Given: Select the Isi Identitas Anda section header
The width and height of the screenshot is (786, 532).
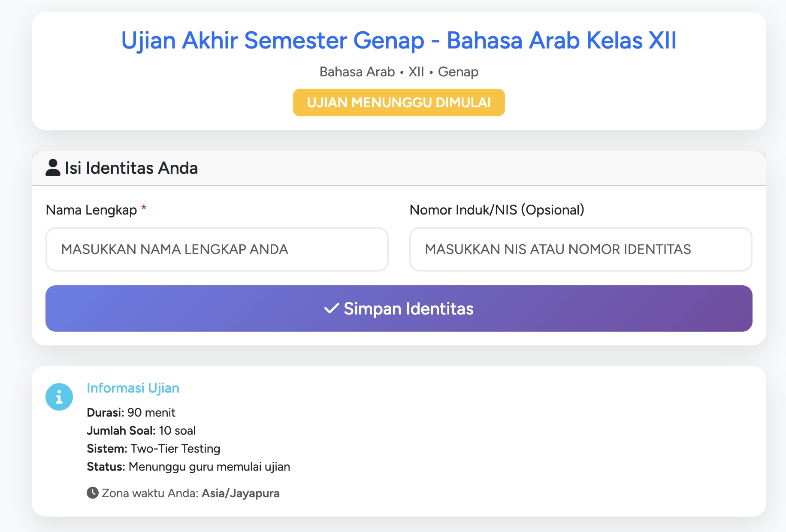Looking at the screenshot, I should (131, 167).
